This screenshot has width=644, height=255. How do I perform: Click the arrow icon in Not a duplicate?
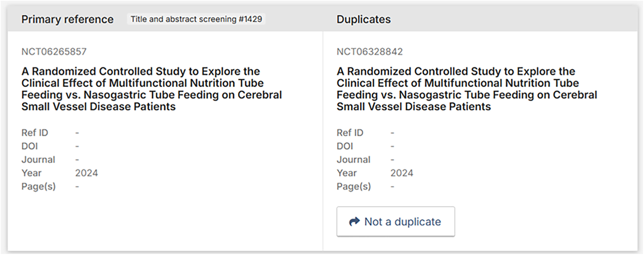click(354, 222)
